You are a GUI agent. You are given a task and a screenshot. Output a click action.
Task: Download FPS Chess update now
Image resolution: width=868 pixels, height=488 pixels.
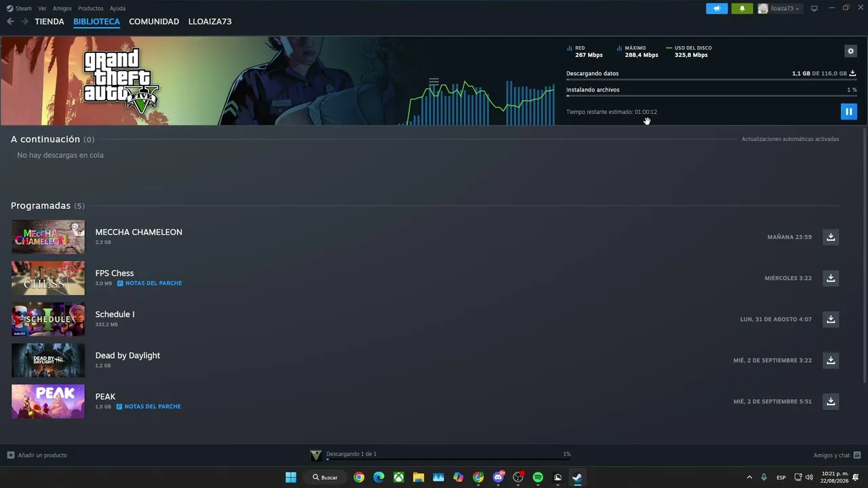pyautogui.click(x=831, y=278)
